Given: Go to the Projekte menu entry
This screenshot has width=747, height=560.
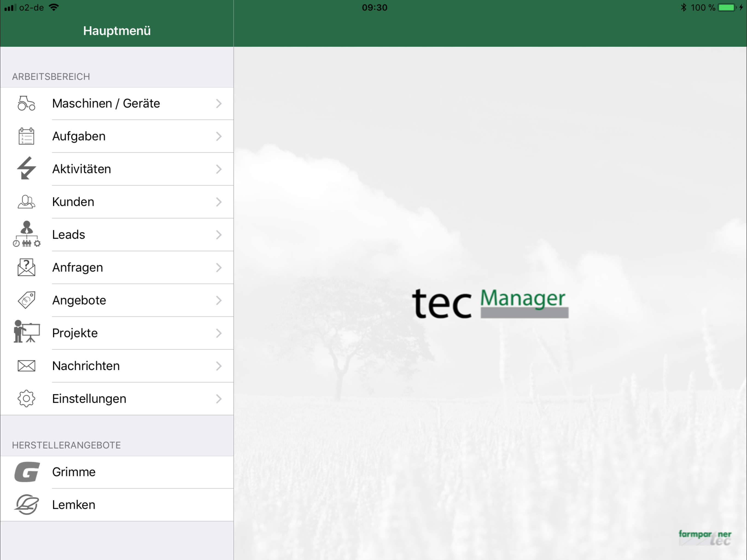Looking at the screenshot, I should tap(117, 333).
